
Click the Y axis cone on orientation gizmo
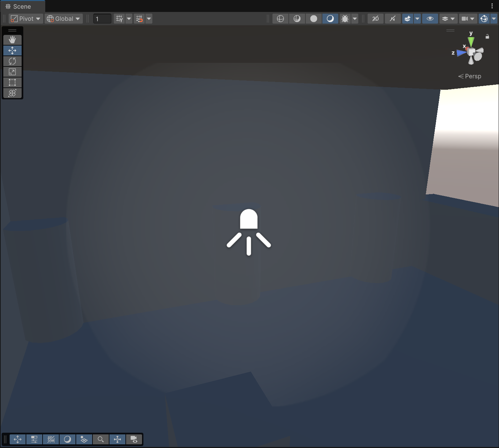click(471, 41)
